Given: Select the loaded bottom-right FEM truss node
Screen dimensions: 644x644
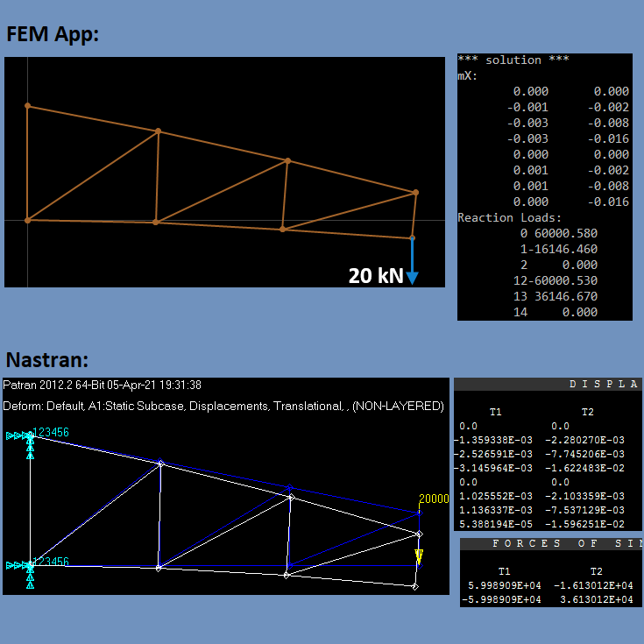Looking at the screenshot, I should (x=412, y=237).
